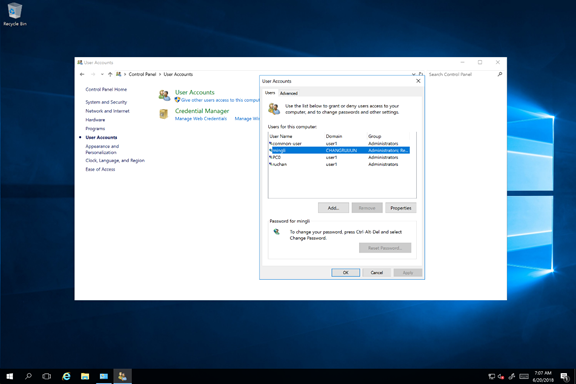Click the search magnifier in Control Panel

coord(500,74)
